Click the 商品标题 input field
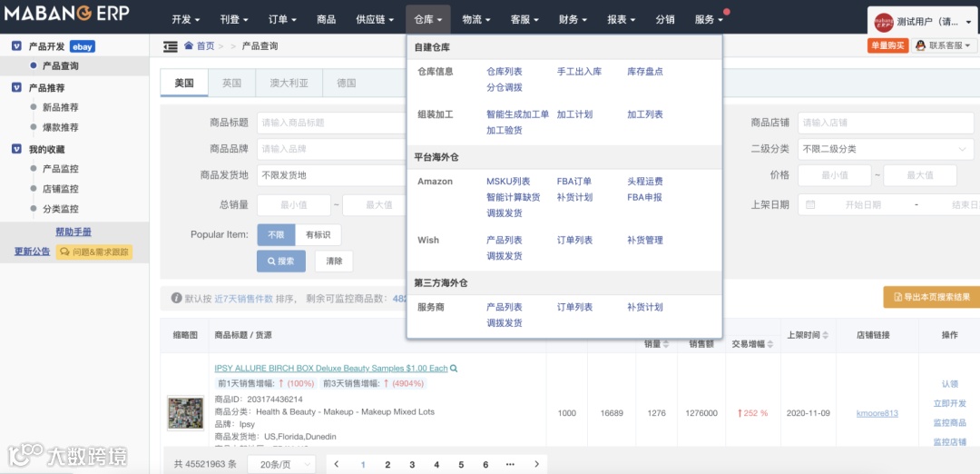 (332, 123)
